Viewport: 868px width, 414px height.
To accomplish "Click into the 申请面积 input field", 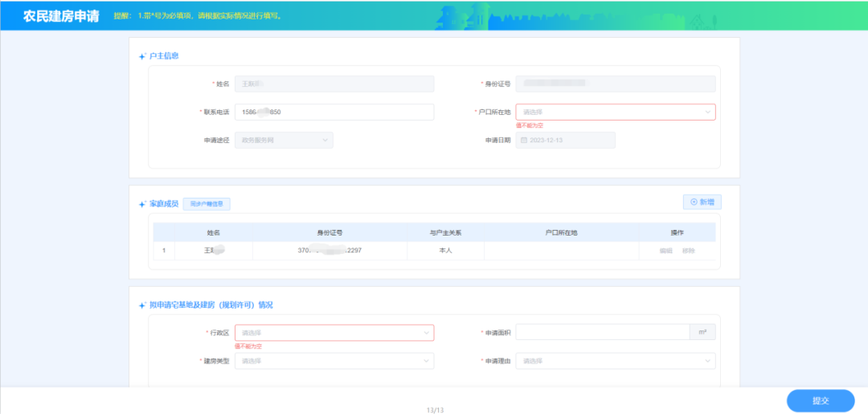I will coord(602,333).
